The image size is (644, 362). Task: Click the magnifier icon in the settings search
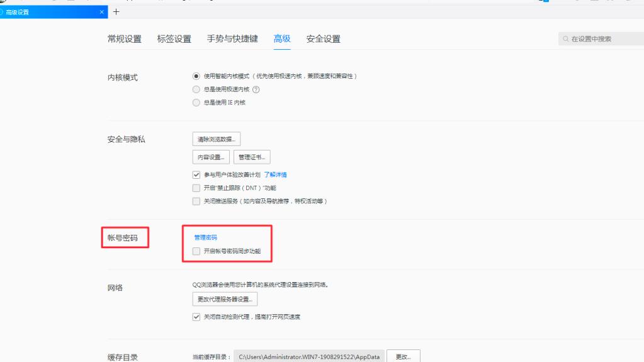click(x=566, y=39)
